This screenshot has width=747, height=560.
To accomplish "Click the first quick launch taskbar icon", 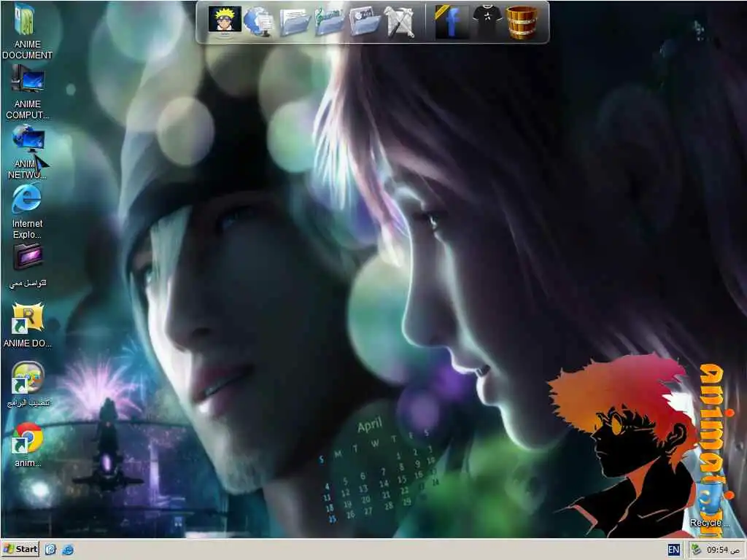I will point(50,550).
